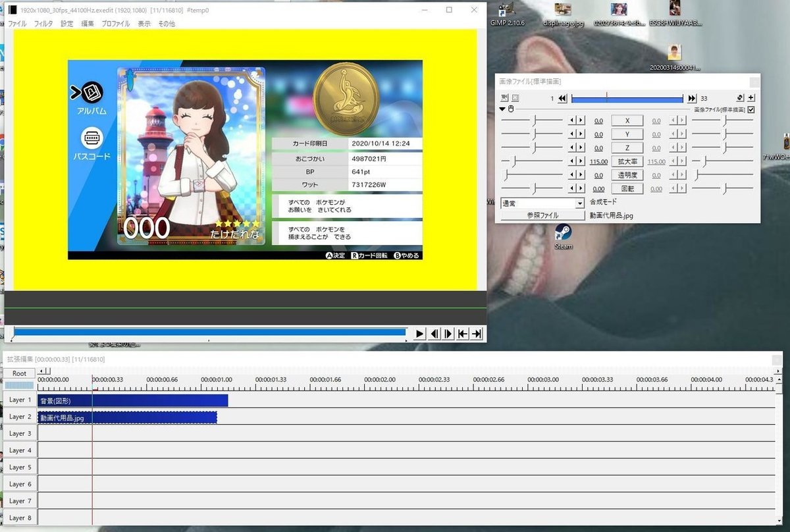Open the フィルタ menu

tap(43, 24)
